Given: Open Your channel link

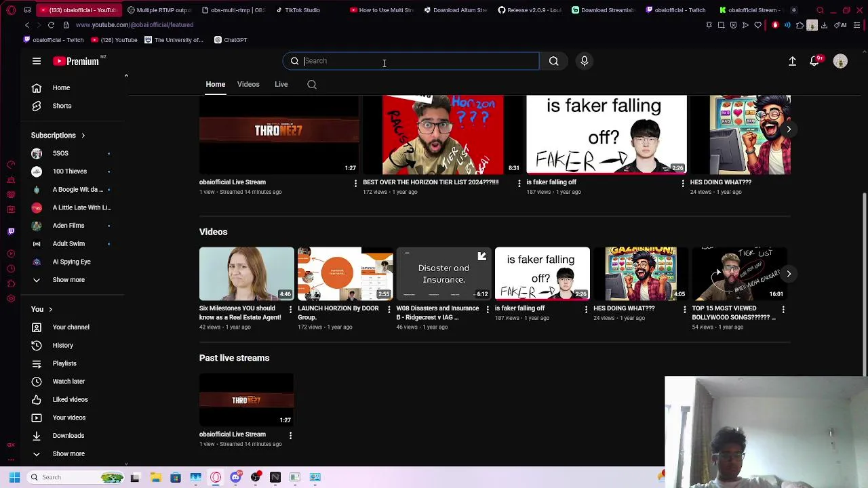Looking at the screenshot, I should coord(71,327).
